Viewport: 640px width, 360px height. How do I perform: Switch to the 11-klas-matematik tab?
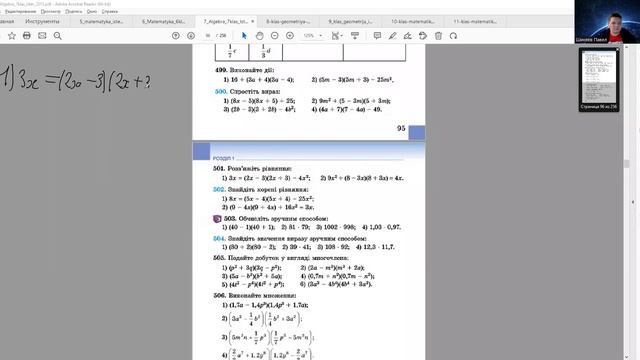[x=475, y=21]
